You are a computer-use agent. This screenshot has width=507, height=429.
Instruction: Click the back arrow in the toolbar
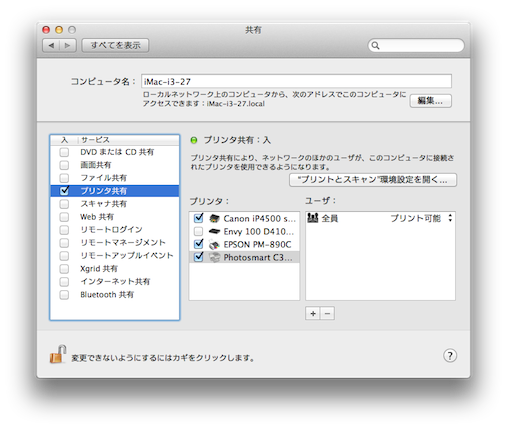tap(51, 45)
